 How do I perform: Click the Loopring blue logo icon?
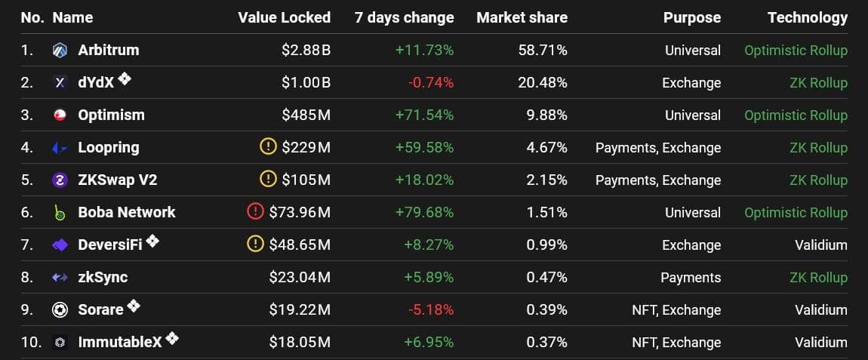point(60,148)
